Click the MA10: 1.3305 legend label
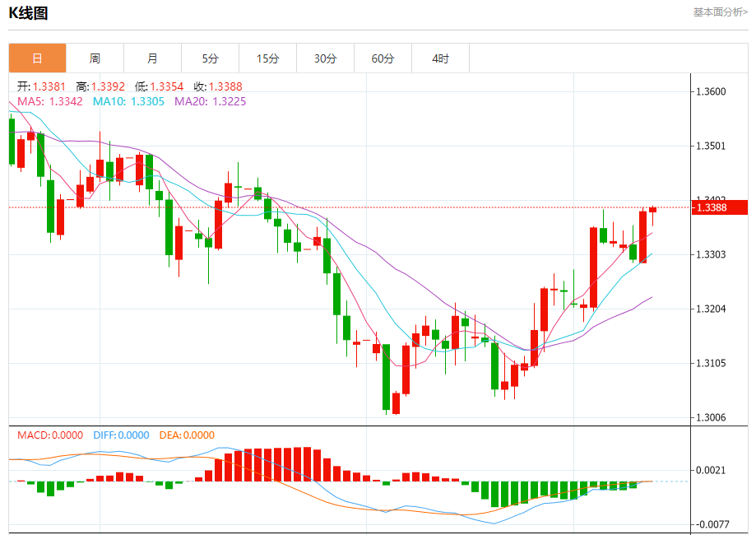 pyautogui.click(x=128, y=101)
